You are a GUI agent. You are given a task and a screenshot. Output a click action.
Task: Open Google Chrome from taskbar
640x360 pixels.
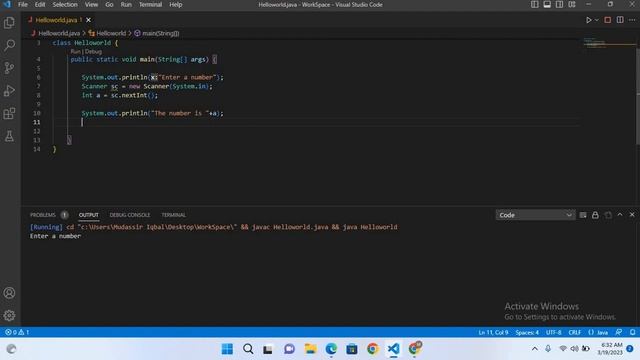372,349
